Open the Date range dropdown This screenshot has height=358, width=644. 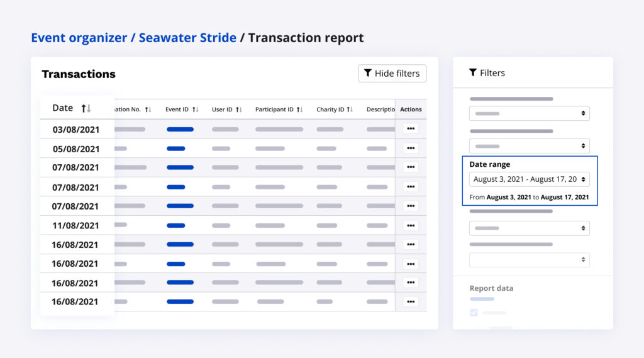(529, 179)
